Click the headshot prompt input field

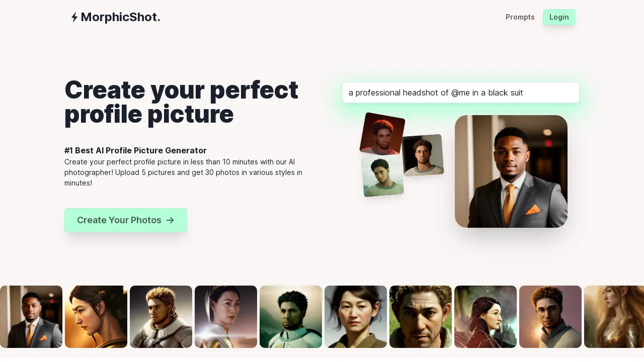pyautogui.click(x=461, y=93)
